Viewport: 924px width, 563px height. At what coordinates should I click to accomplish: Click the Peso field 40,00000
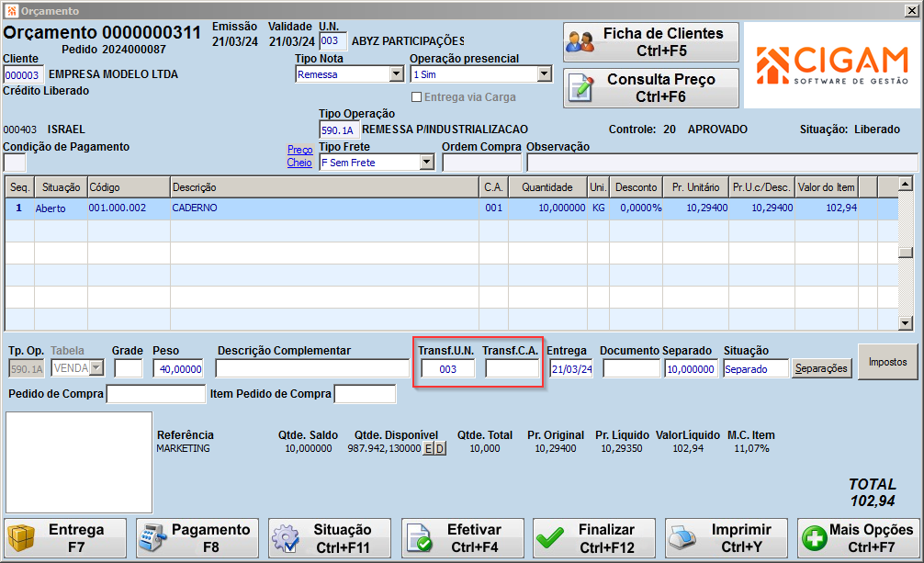[178, 368]
